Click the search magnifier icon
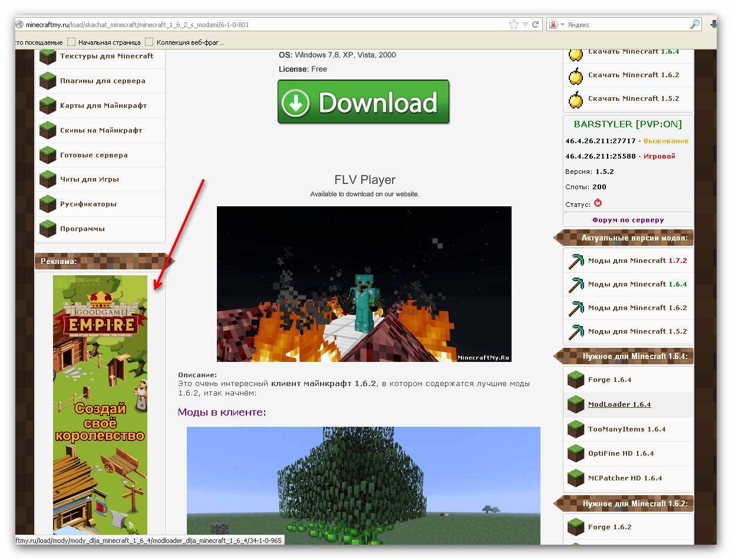Screen dimensions: 732x560 (695, 25)
